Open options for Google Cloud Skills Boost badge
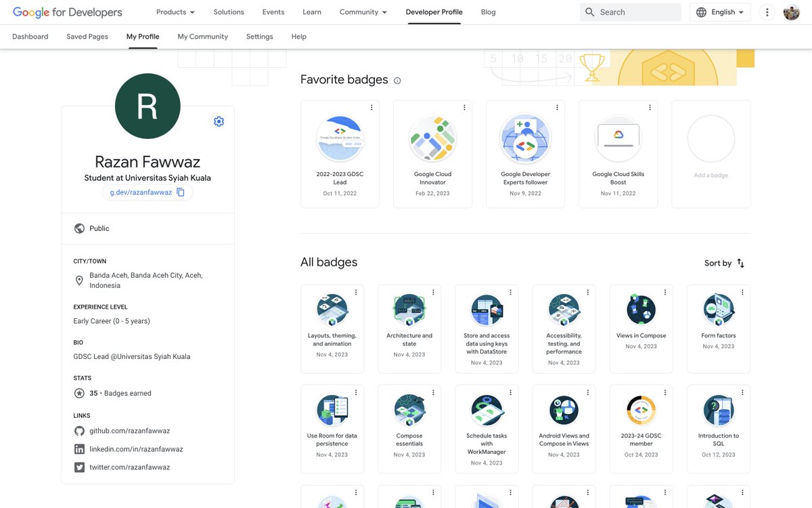Image resolution: width=812 pixels, height=508 pixels. (650, 108)
